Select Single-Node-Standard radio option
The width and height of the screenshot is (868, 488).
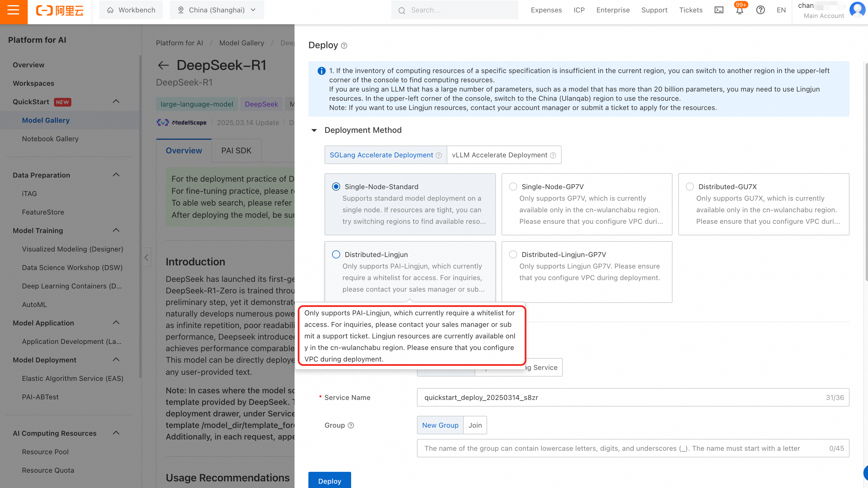coord(336,187)
